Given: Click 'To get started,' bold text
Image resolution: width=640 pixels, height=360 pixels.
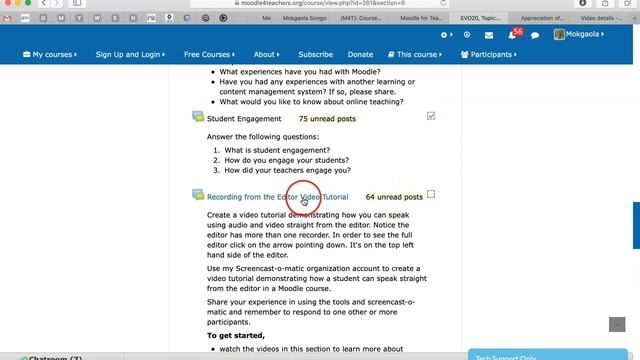Looking at the screenshot, I should point(236,336).
